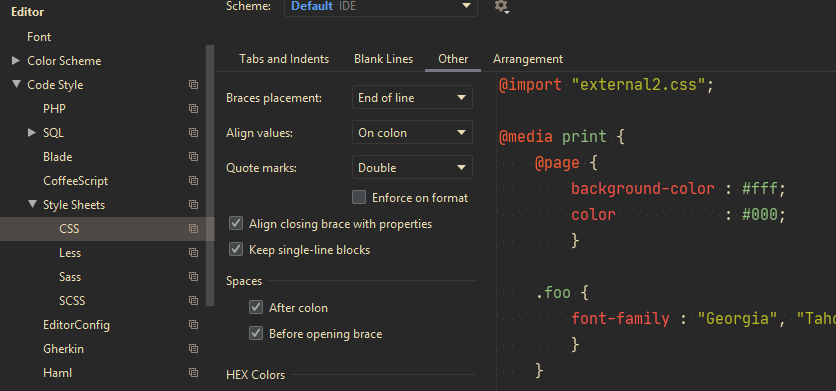Click the copy-settings icon beside CoffeeScript

click(x=194, y=181)
